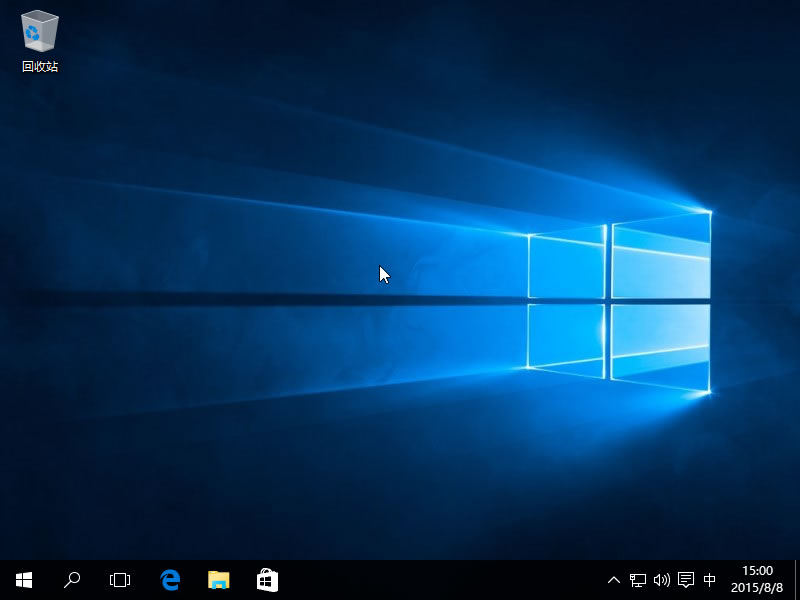800x600 pixels.
Task: Switch the Chinese input method indicator
Action: (709, 580)
